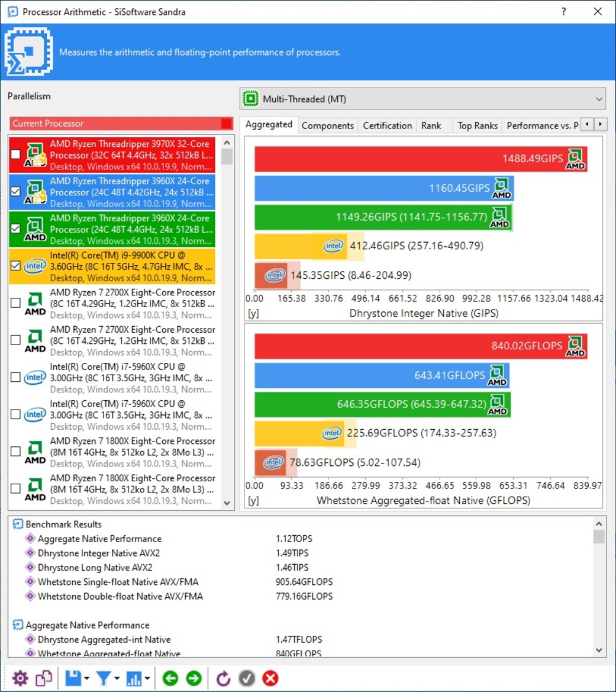Click the help question mark button

click(x=563, y=11)
